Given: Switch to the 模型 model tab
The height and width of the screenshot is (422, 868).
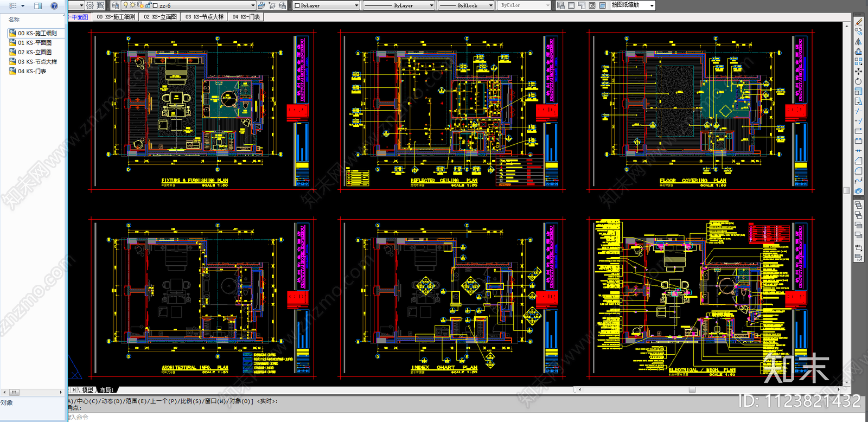Looking at the screenshot, I should point(87,390).
